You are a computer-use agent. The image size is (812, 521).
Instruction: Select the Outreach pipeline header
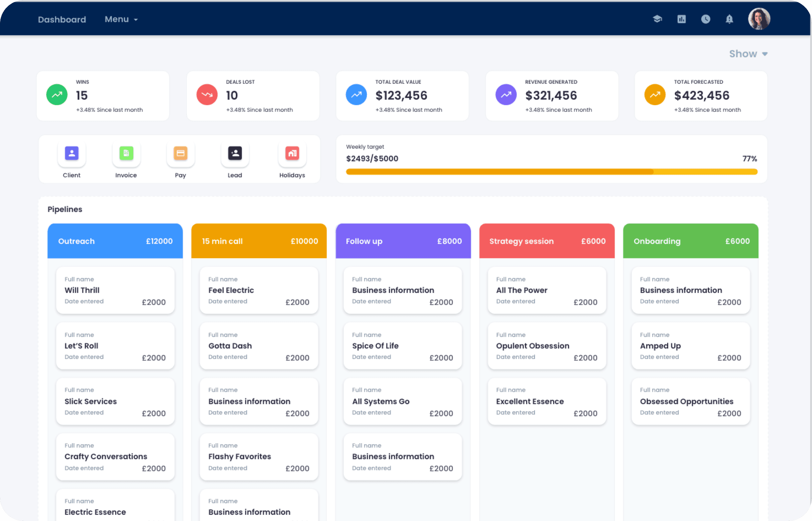(115, 241)
